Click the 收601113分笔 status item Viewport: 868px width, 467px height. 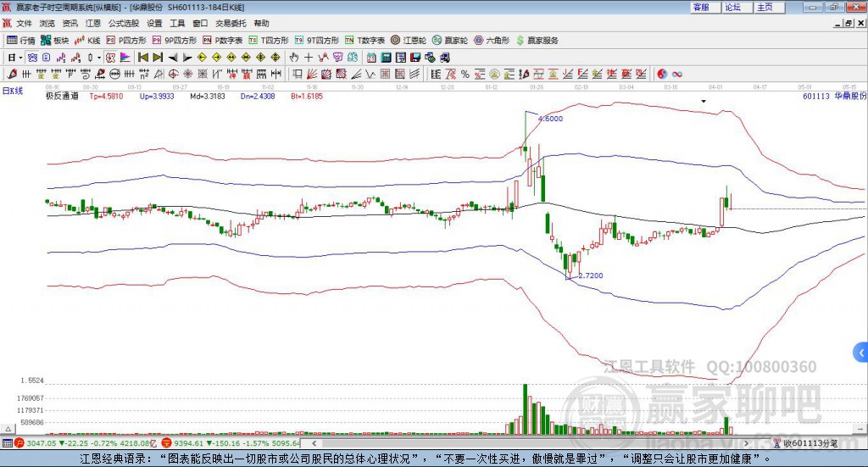click(805, 443)
